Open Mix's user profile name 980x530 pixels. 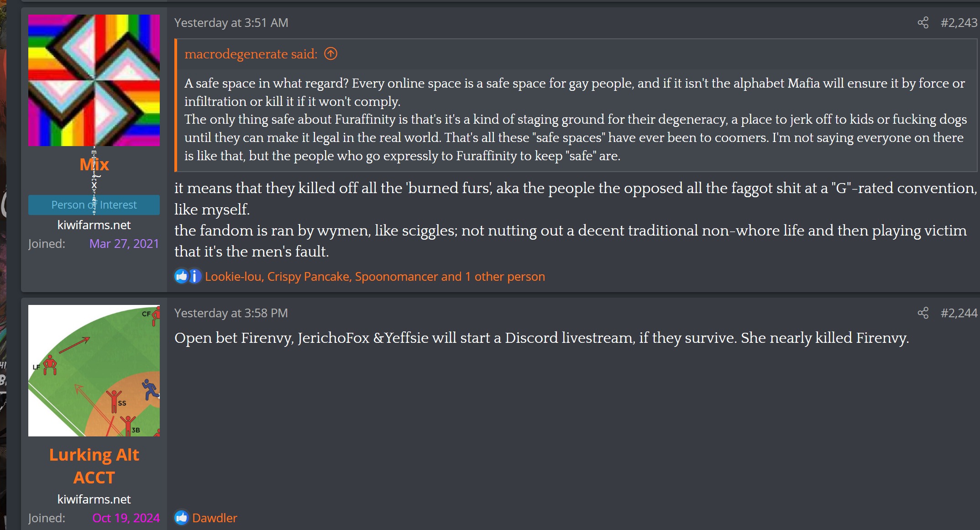coord(94,164)
